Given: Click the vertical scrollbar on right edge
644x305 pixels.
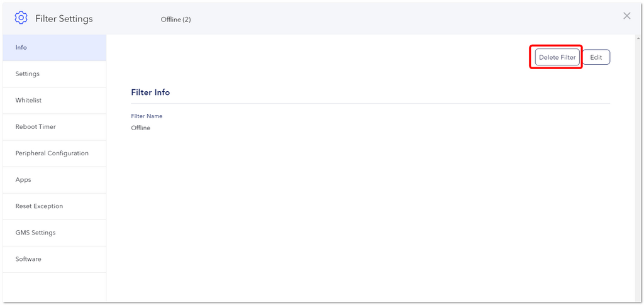Looking at the screenshot, I should click(639, 169).
